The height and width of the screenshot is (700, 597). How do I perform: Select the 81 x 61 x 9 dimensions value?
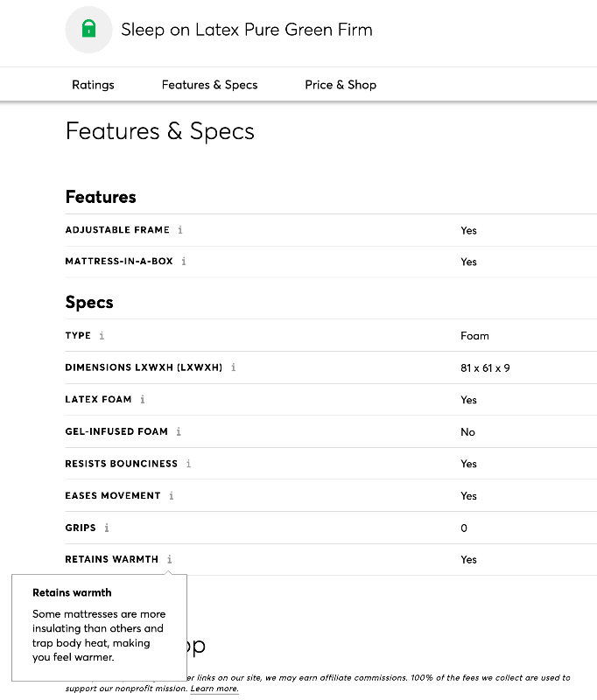[x=485, y=368]
